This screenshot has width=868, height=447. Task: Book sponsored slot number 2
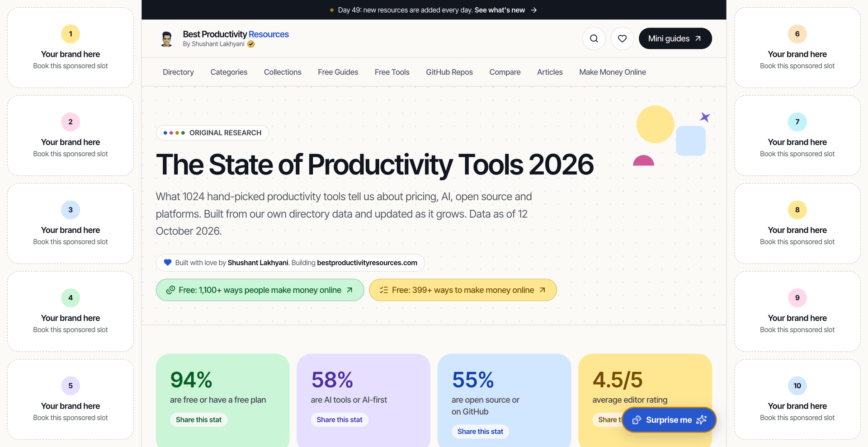coord(71,136)
